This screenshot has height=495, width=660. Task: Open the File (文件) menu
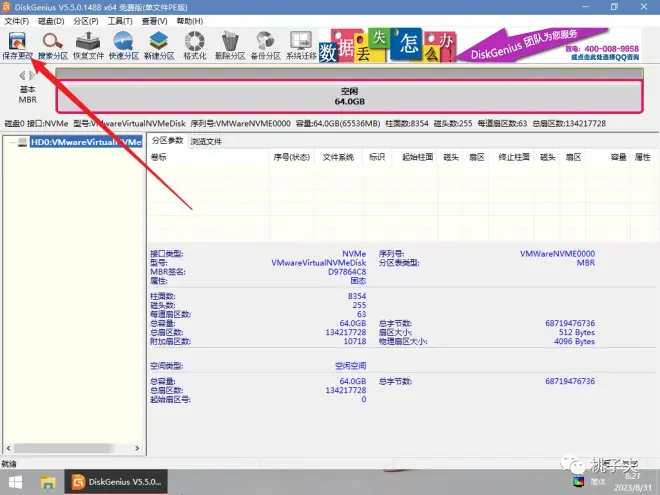tap(16, 21)
